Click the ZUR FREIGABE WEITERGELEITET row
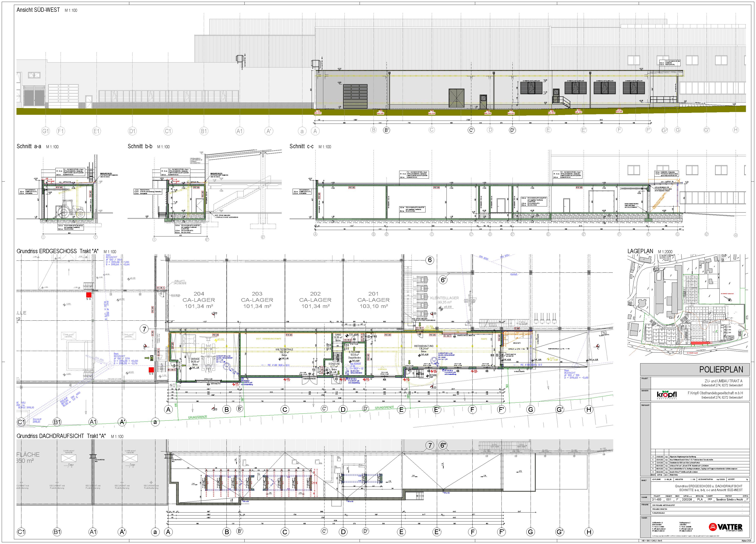The height and width of the screenshot is (544, 756). (x=663, y=505)
